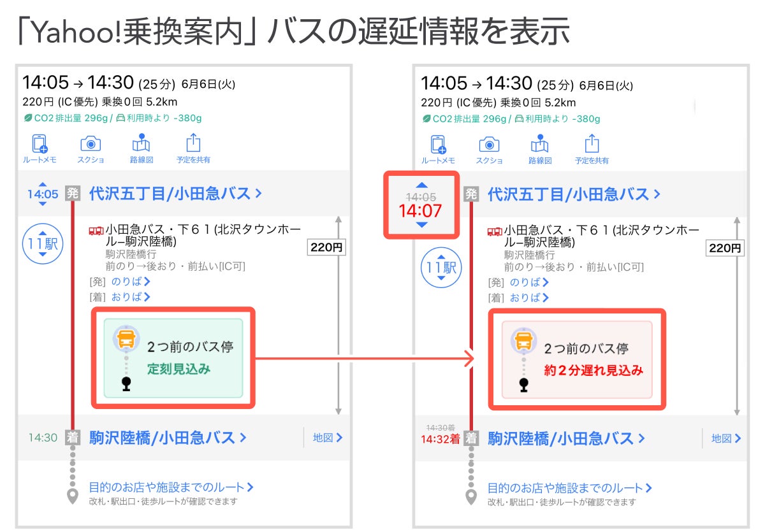Screen dimensions: 765x532
Task: Tap 改札・駅出口・徒歩ルート note in right screen
Action: pyautogui.click(x=562, y=502)
